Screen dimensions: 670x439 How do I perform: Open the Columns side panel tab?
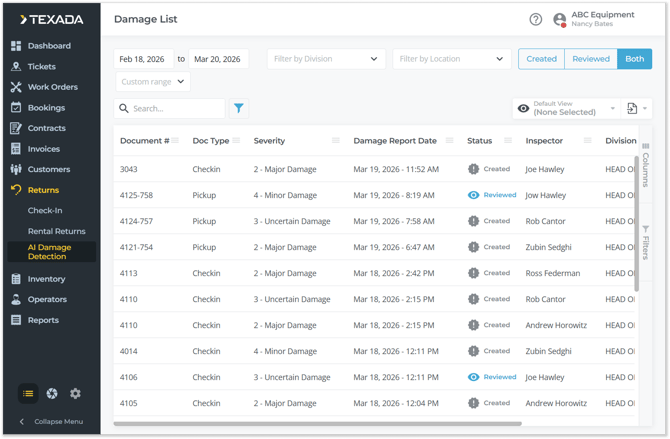click(x=645, y=165)
